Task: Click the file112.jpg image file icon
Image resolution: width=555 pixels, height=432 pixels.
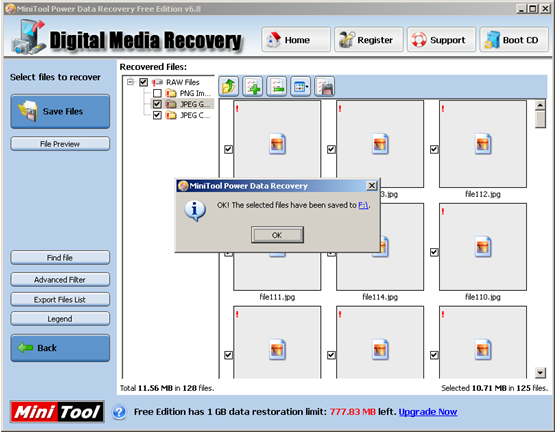Action: click(483, 144)
